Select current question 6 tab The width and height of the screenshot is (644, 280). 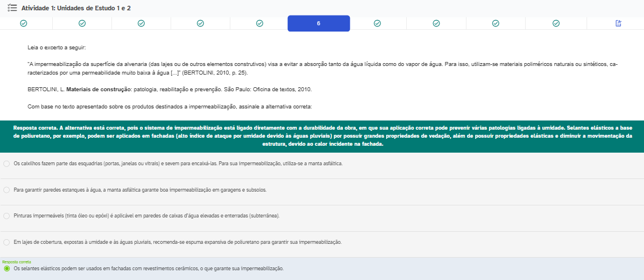point(319,24)
